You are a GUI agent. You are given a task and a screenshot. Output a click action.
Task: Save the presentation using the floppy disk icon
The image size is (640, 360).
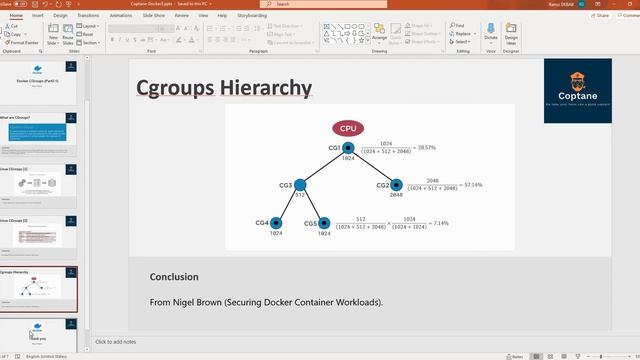35,4
